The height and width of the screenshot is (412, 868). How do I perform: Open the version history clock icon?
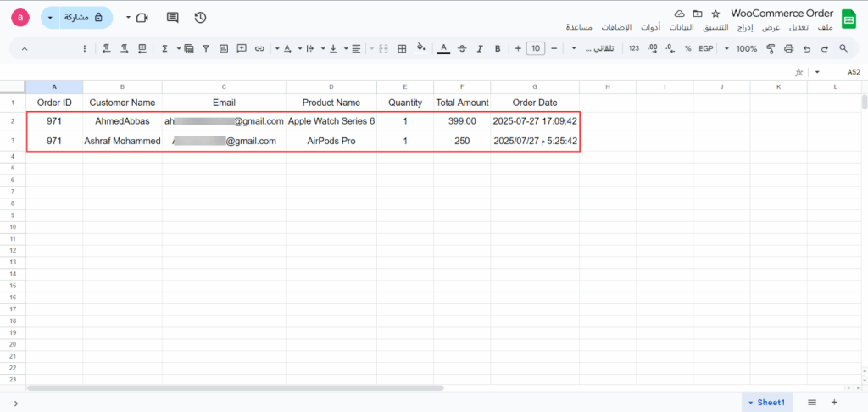pyautogui.click(x=200, y=18)
